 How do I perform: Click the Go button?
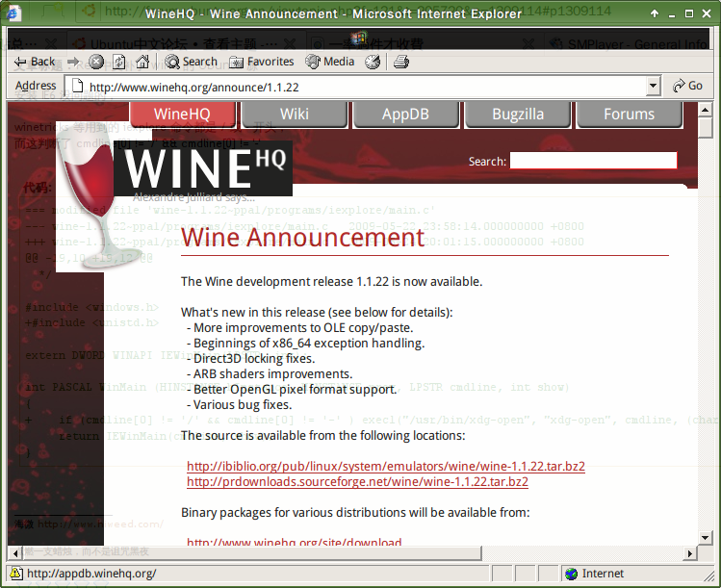tap(687, 86)
